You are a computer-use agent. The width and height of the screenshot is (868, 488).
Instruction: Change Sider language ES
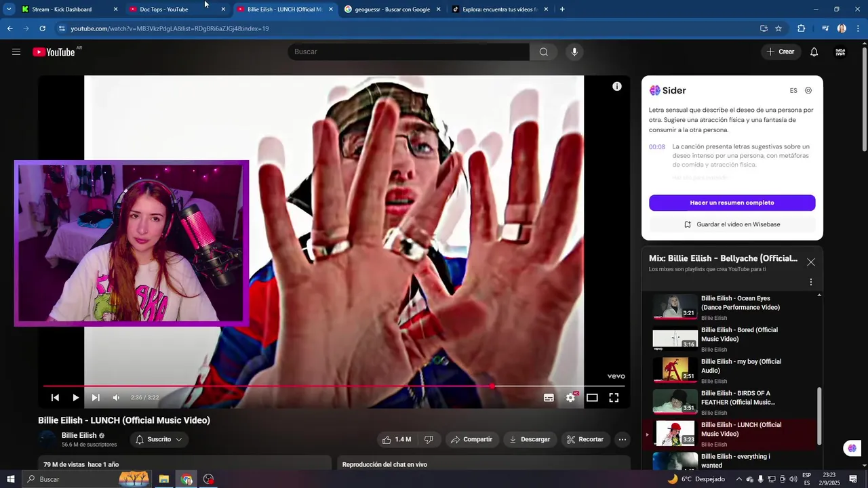pyautogui.click(x=793, y=90)
